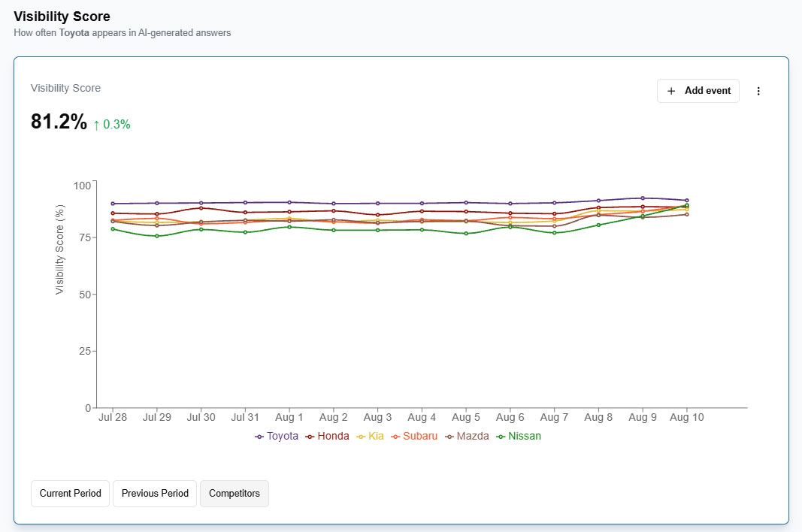Click the 75 y-axis tick label
Screen dimensions: 802x532
tap(85, 237)
